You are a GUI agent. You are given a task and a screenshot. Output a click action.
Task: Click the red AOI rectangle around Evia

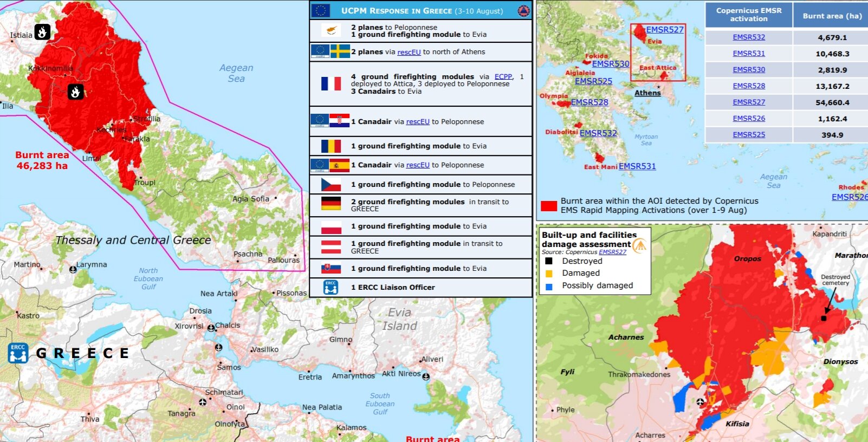658,53
